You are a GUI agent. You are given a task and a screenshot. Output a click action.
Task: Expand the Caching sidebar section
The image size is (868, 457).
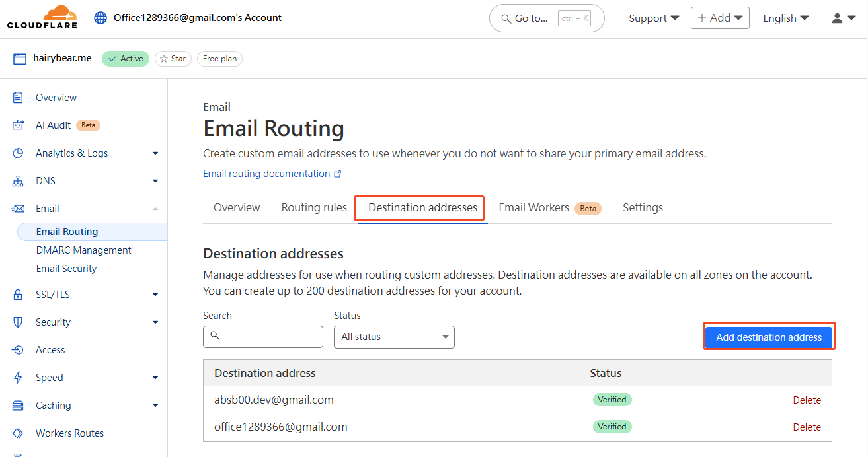coord(155,405)
